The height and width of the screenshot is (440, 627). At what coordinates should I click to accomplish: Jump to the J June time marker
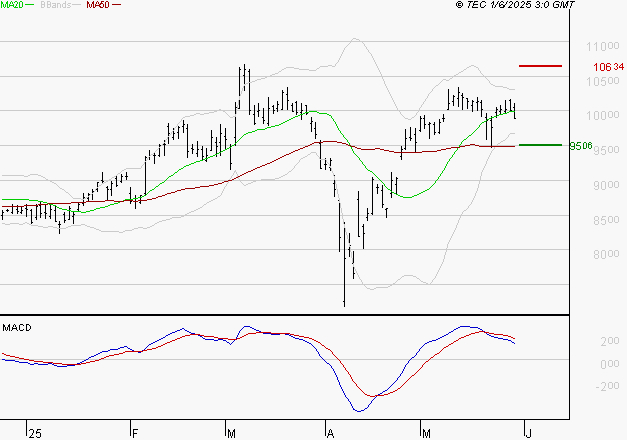(527, 432)
